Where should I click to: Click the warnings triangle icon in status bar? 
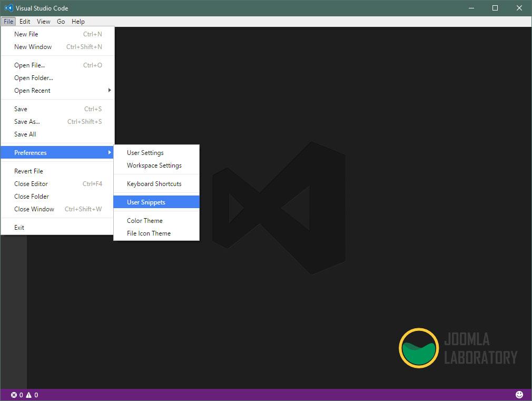point(29,395)
